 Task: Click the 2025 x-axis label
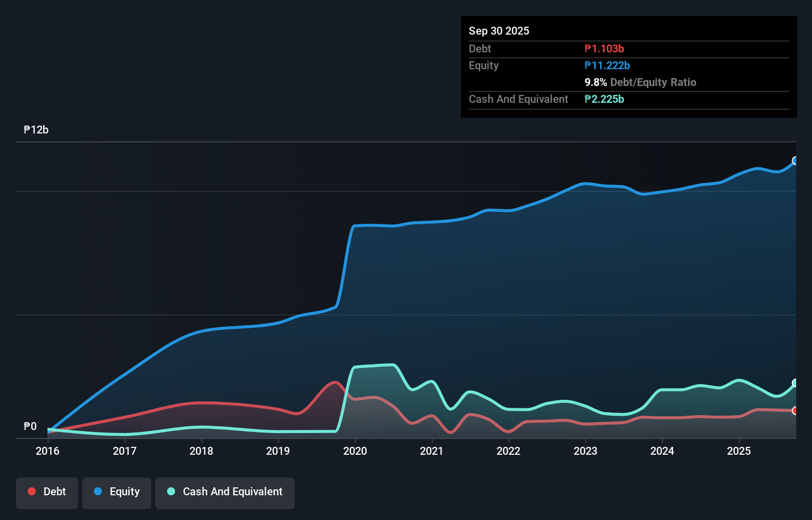click(x=739, y=451)
